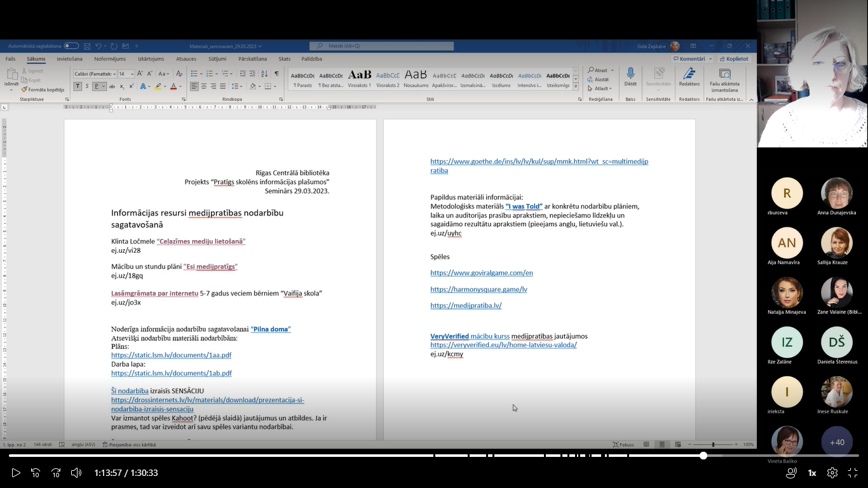Toggle subscript x₂ formatting
The width and height of the screenshot is (868, 488).
point(122,86)
